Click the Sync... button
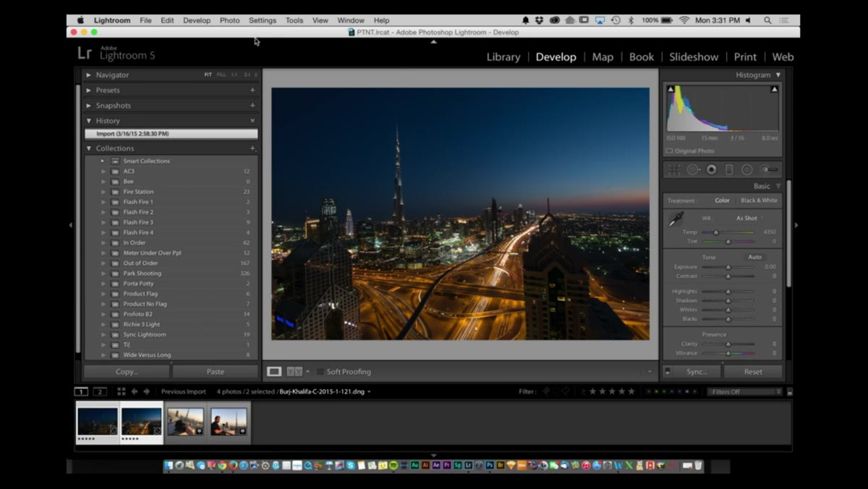The height and width of the screenshot is (489, 868). (697, 371)
